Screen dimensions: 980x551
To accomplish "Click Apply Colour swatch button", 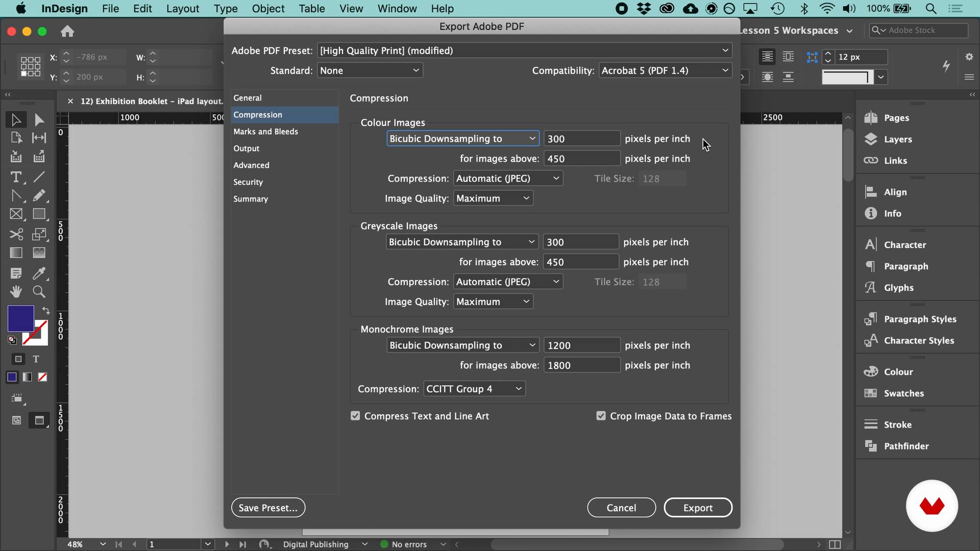I will 12,377.
